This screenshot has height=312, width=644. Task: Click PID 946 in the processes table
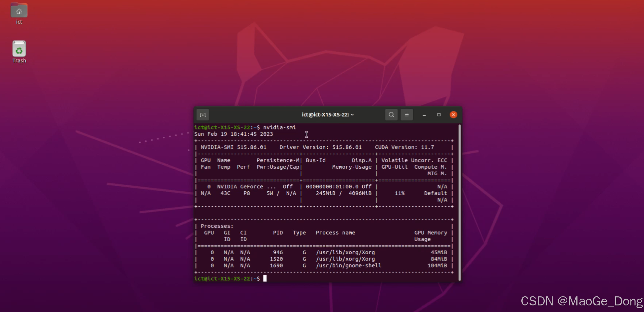click(x=278, y=252)
